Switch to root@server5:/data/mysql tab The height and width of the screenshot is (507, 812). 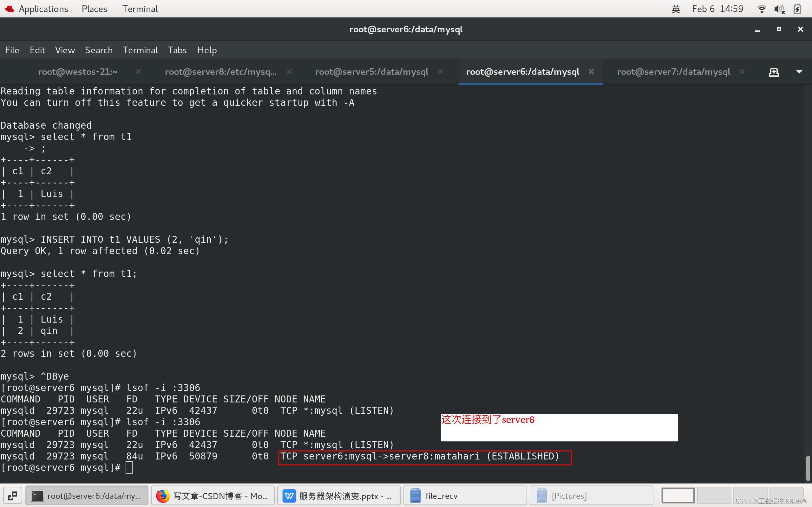coord(371,72)
